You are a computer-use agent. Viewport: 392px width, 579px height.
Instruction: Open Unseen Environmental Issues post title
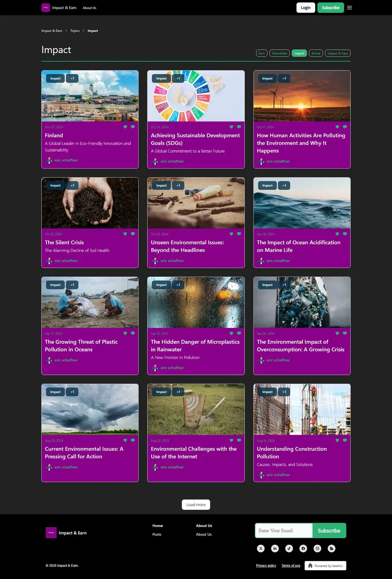coord(187,246)
